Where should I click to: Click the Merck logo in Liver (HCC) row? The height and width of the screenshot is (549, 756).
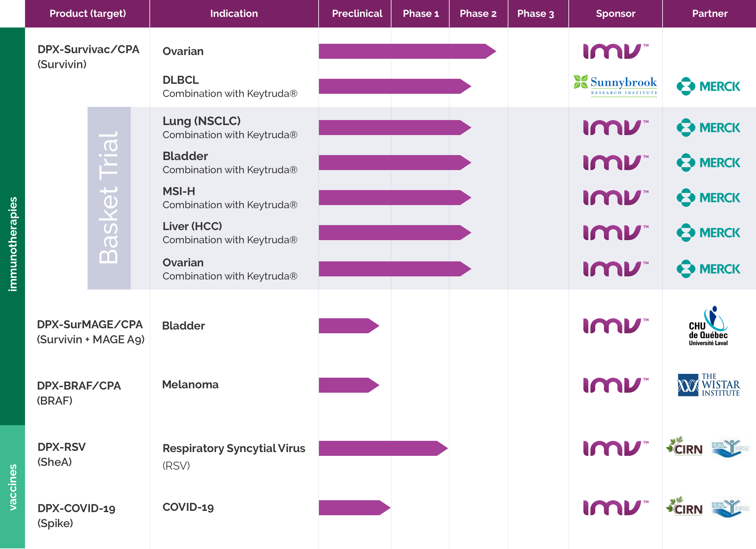(708, 233)
